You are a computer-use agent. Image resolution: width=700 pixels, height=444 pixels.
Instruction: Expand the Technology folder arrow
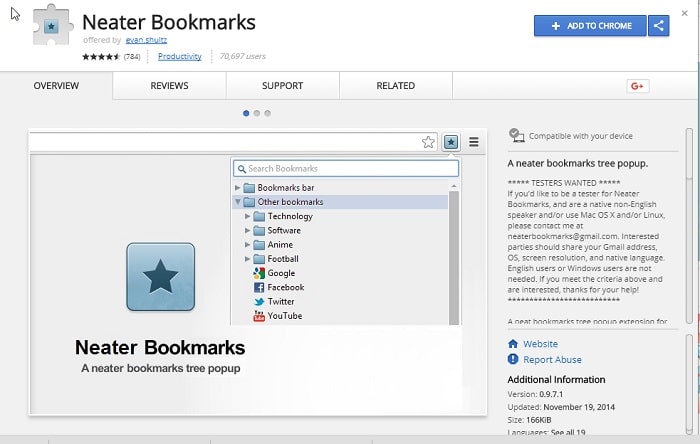point(247,216)
